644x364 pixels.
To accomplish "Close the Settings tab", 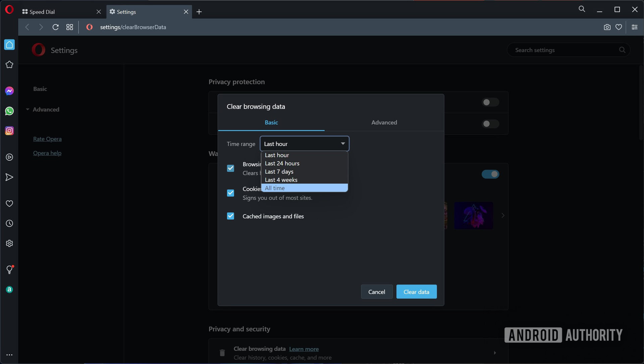I will coord(186,12).
